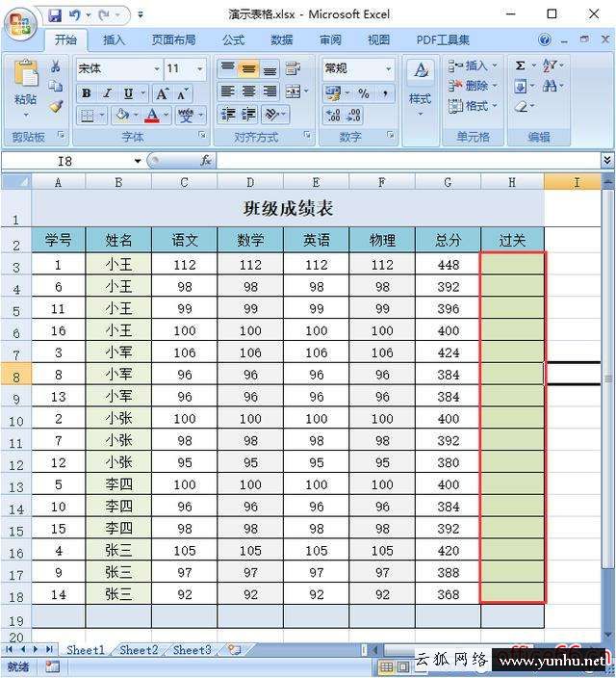Apply red font color A
The width and height of the screenshot is (616, 678).
point(152,115)
